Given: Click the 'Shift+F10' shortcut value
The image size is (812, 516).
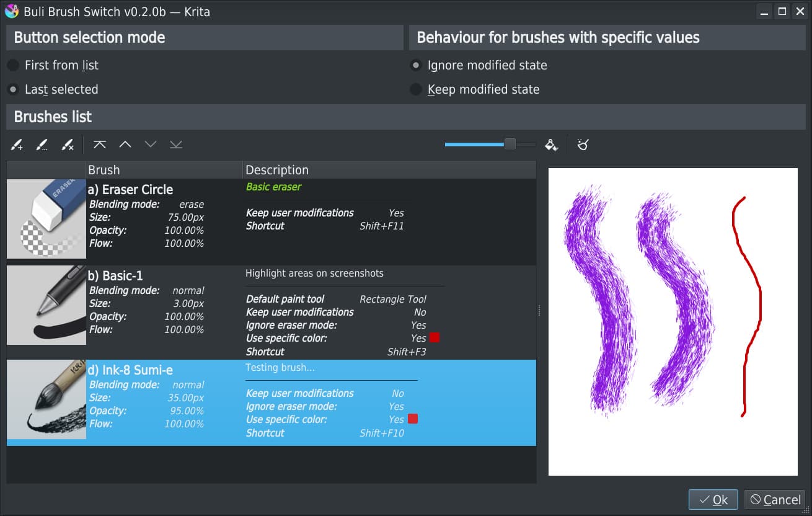Looking at the screenshot, I should pyautogui.click(x=382, y=433).
